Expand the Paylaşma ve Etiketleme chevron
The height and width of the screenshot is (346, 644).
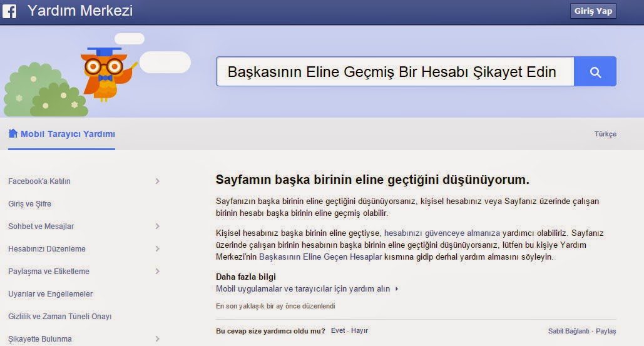157,272
